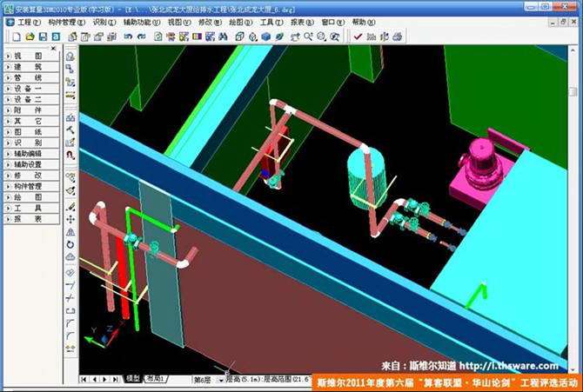Click the vertical scrollbar thumb

[x=573, y=91]
